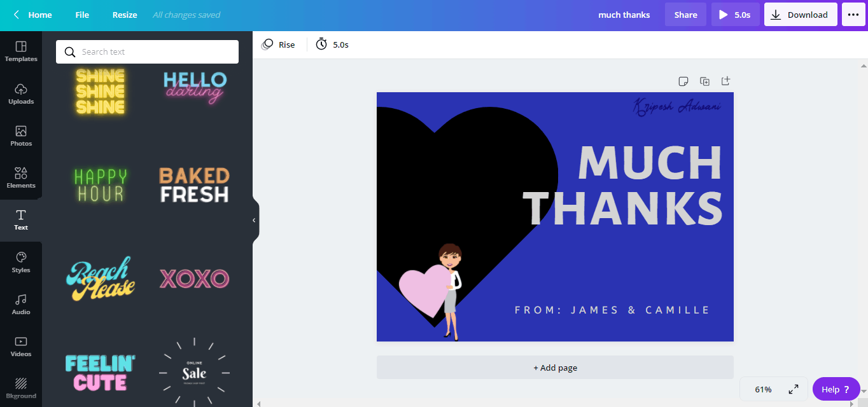Viewport: 868px width, 407px height.
Task: Open the Elements sidebar panel
Action: (21, 177)
